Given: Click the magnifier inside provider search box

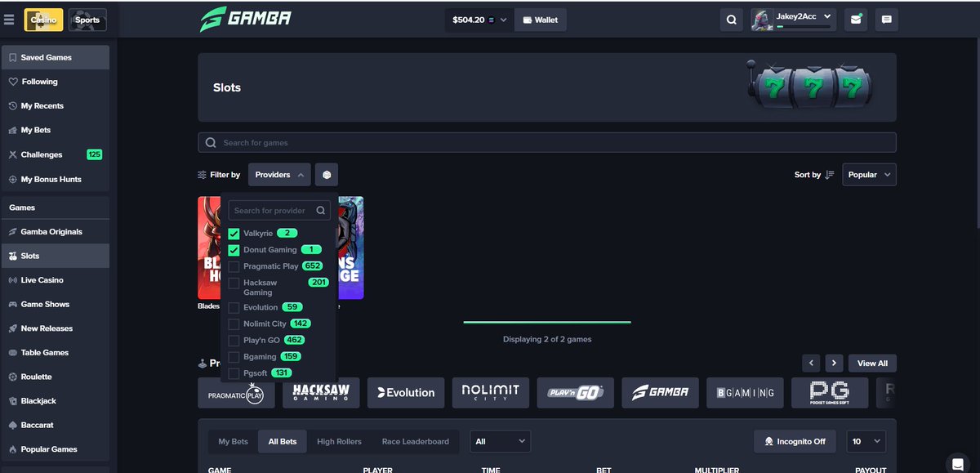Looking at the screenshot, I should [321, 211].
